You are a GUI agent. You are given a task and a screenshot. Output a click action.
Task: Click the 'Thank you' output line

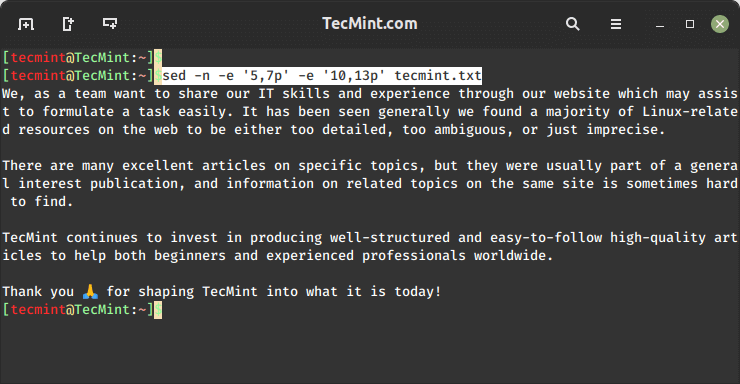pos(221,292)
